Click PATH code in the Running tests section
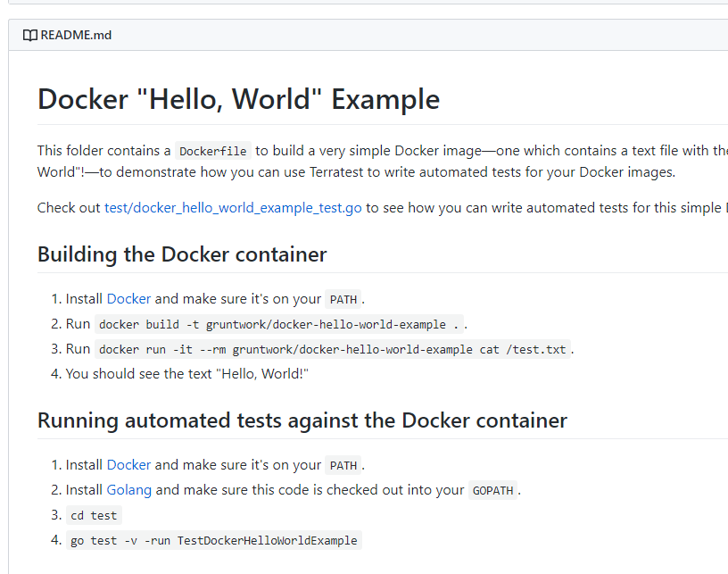Screen dimensions: 728x574 pos(343,465)
